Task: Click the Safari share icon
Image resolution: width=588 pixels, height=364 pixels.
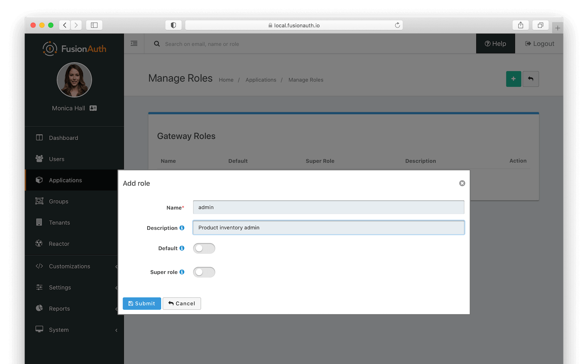Action: tap(521, 25)
